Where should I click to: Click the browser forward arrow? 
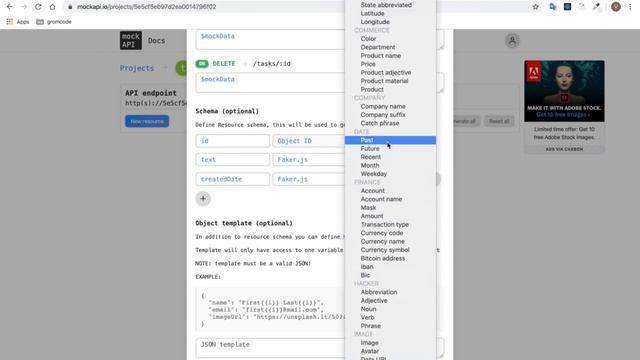coord(24,7)
